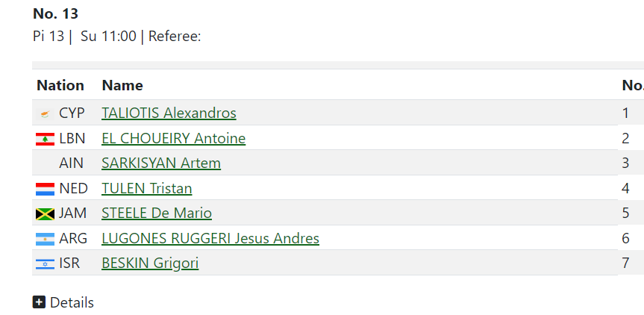
Task: Click STEELE De Mario link
Action: click(157, 213)
